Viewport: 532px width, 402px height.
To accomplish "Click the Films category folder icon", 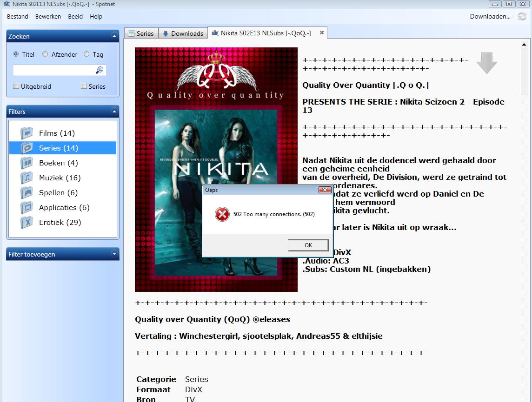I will tap(27, 133).
